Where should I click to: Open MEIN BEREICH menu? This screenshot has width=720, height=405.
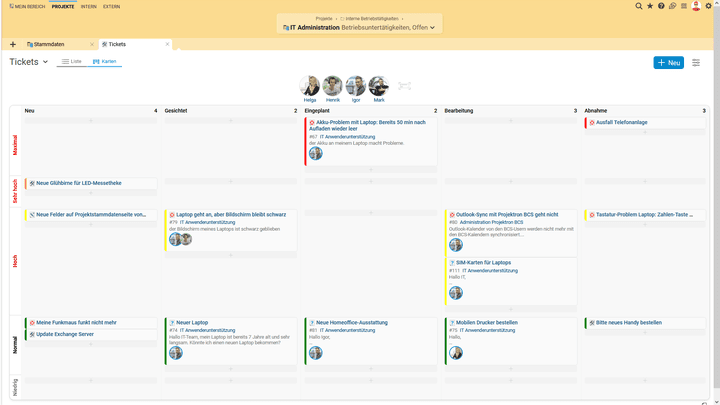tap(28, 6)
